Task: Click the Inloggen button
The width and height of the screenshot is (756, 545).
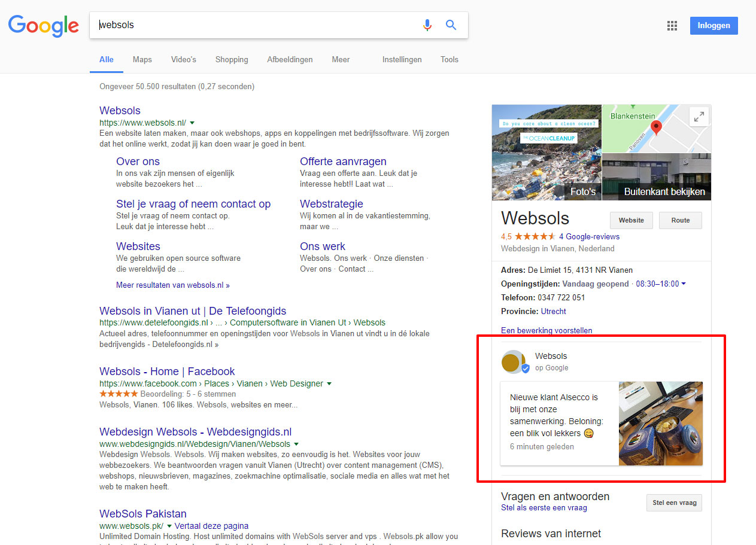Action: (x=714, y=26)
